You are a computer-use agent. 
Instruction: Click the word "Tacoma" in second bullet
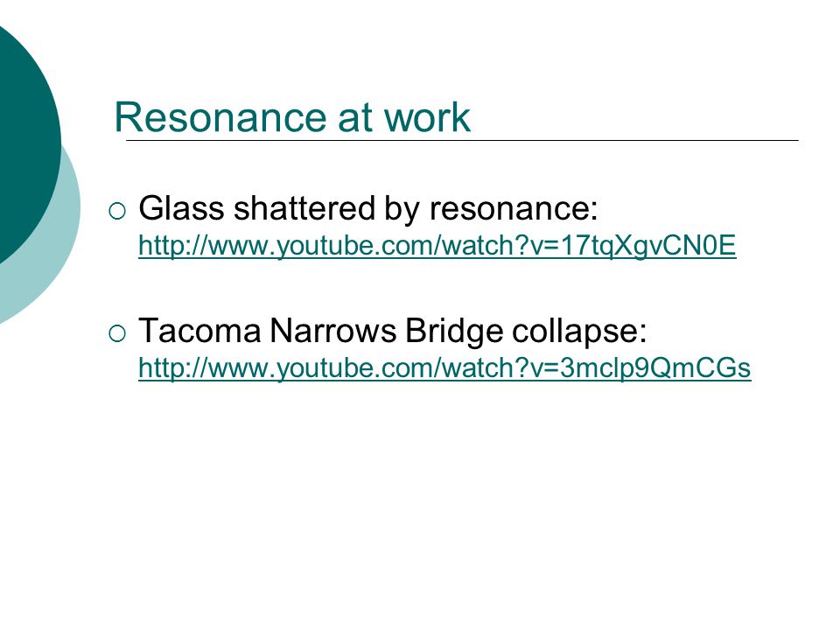(x=199, y=331)
